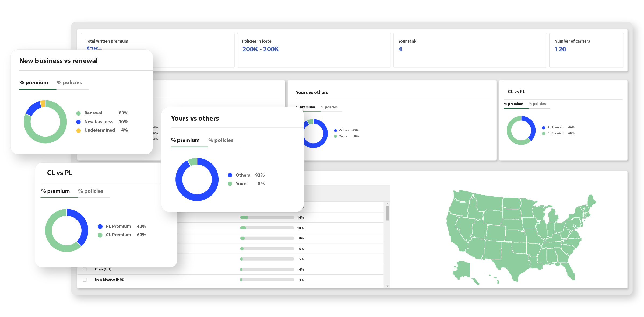Click the 6% progress bar in the state list
The image size is (644, 317).
(x=267, y=249)
